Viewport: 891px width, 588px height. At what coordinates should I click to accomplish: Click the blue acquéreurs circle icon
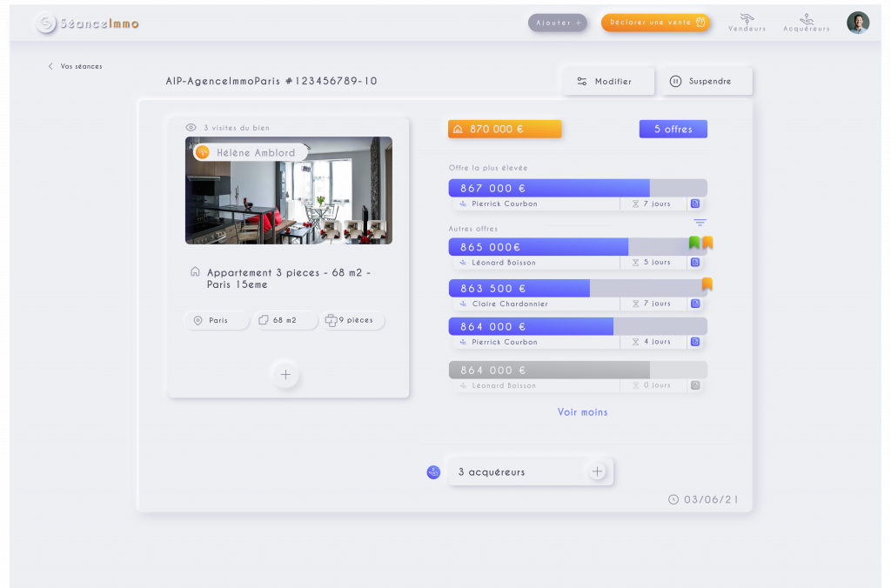(x=433, y=472)
